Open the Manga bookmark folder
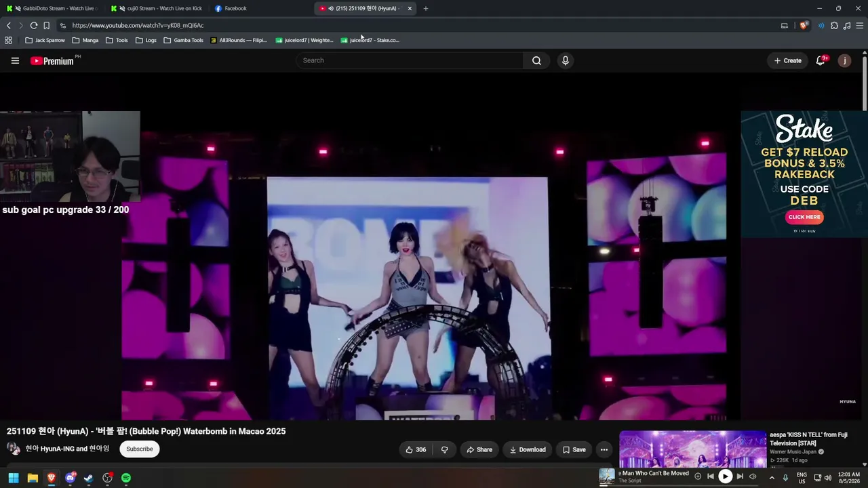Viewport: 868px width, 488px height. (x=85, y=40)
